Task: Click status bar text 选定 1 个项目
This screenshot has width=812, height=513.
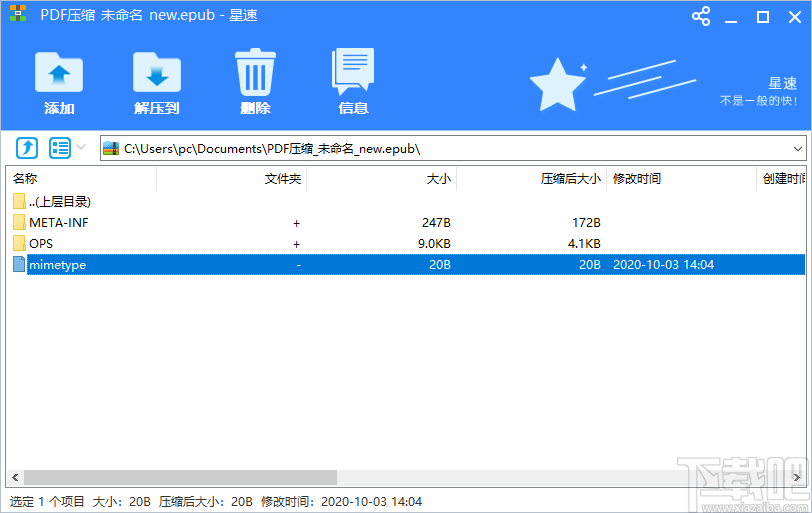Action: click(x=47, y=502)
